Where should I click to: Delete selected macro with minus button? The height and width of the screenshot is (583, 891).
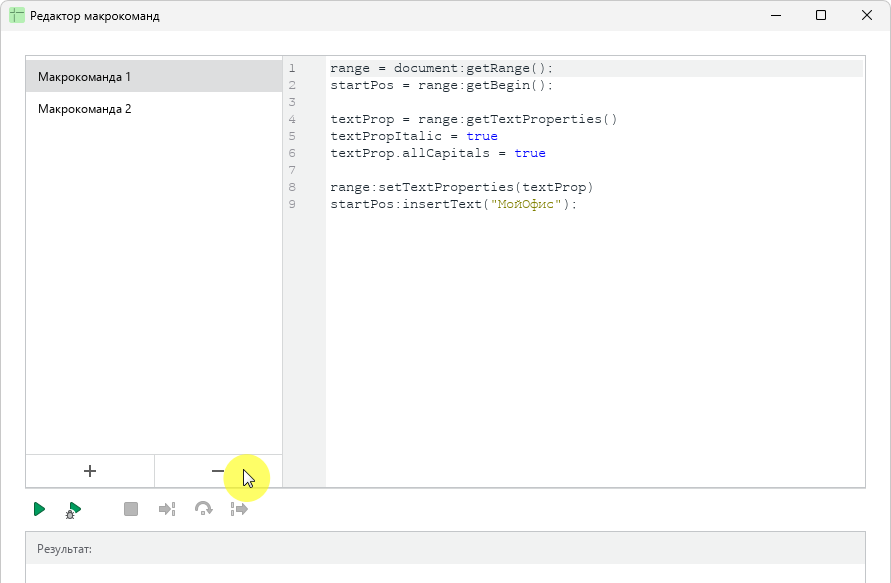(x=218, y=471)
